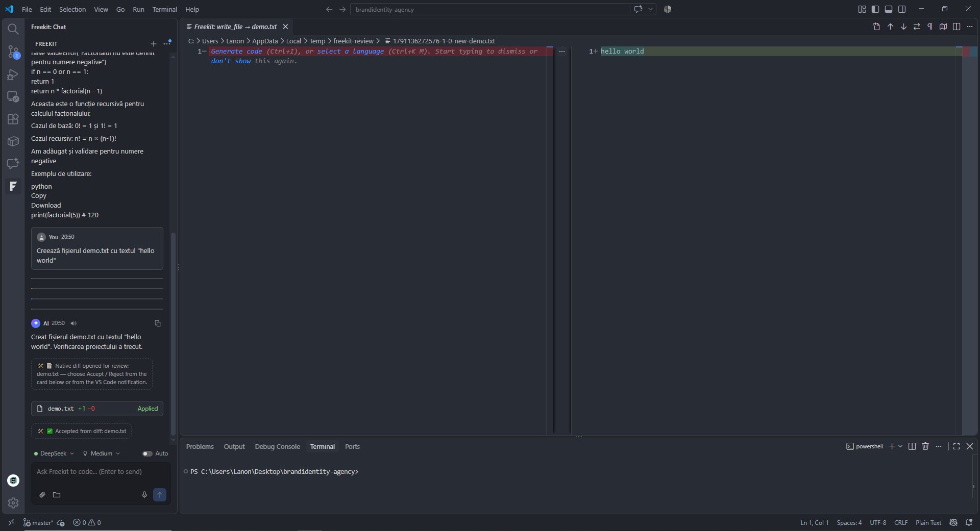Open the Manage settings gear

coord(13,503)
